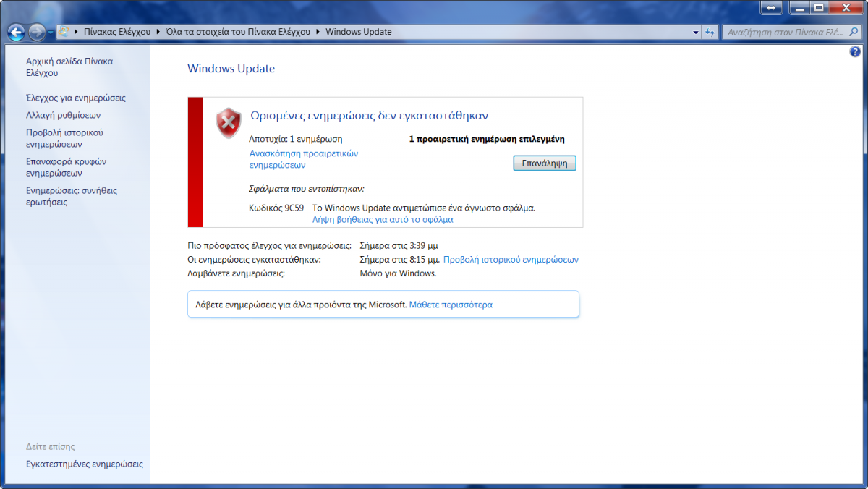868x489 pixels.
Task: Click Σήμερα στις 3:39 μμ text
Action: click(x=399, y=245)
